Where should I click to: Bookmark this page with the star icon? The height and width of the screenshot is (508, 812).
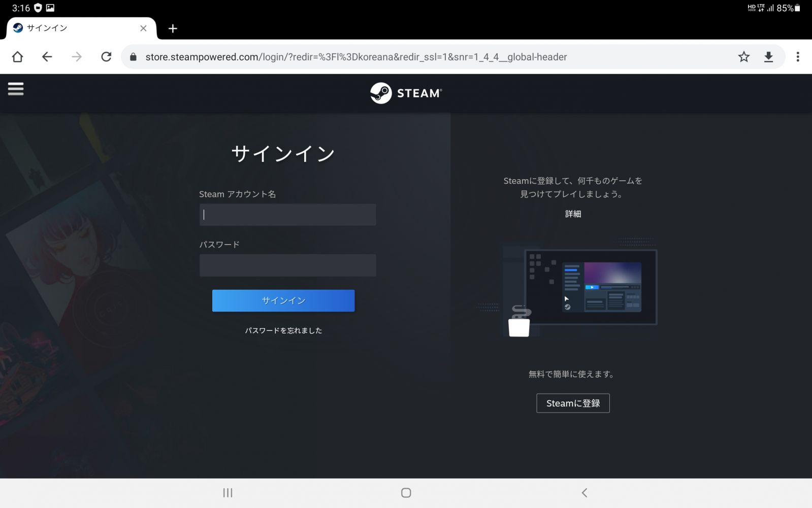744,57
